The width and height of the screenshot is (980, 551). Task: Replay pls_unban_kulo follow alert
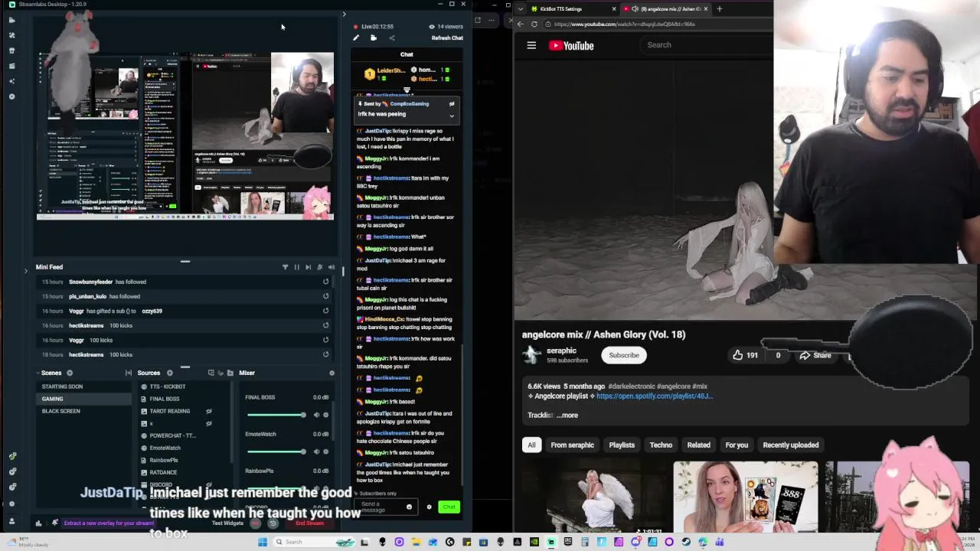[x=325, y=296]
